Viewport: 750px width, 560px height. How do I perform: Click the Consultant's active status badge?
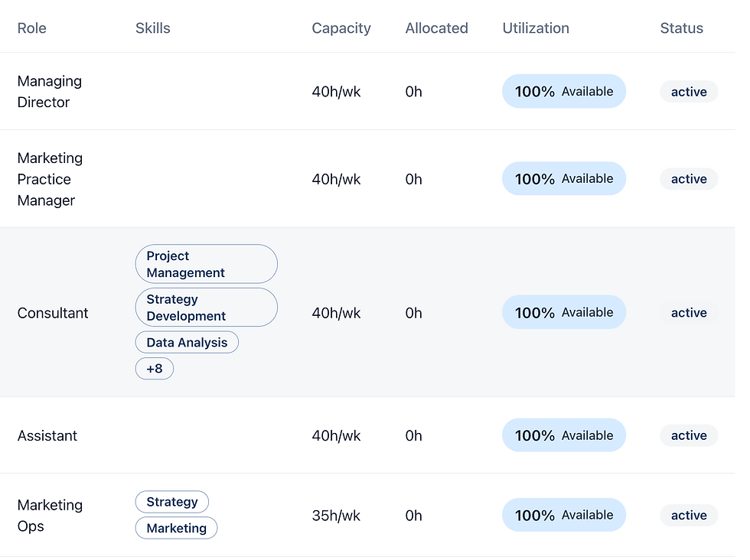(x=689, y=313)
